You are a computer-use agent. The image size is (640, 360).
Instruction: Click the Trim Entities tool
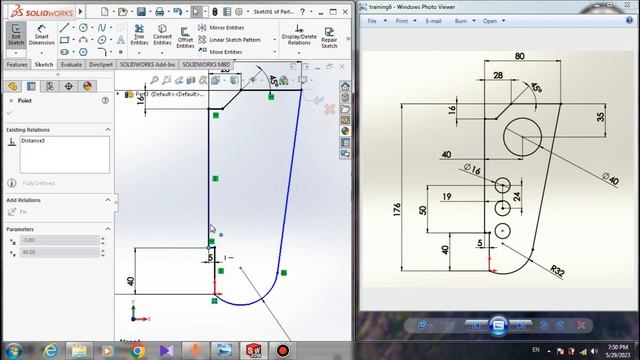(139, 35)
